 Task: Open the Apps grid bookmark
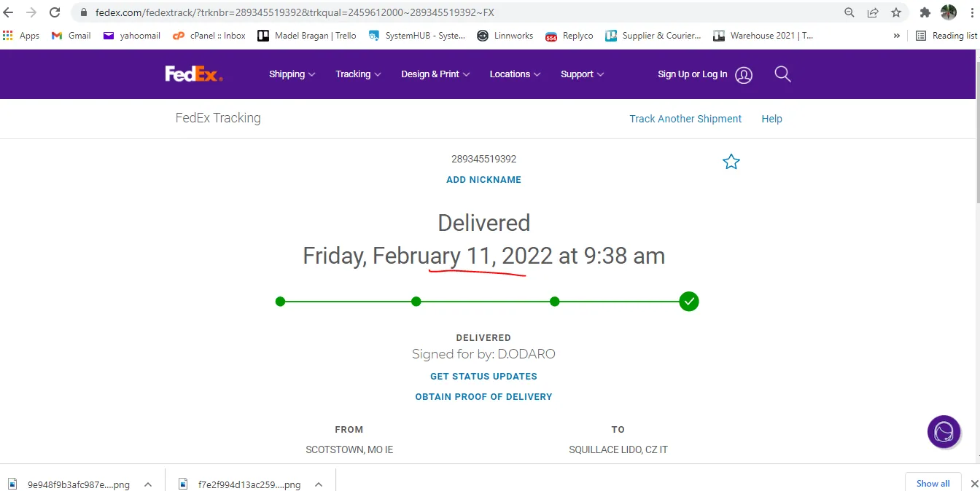click(x=21, y=35)
